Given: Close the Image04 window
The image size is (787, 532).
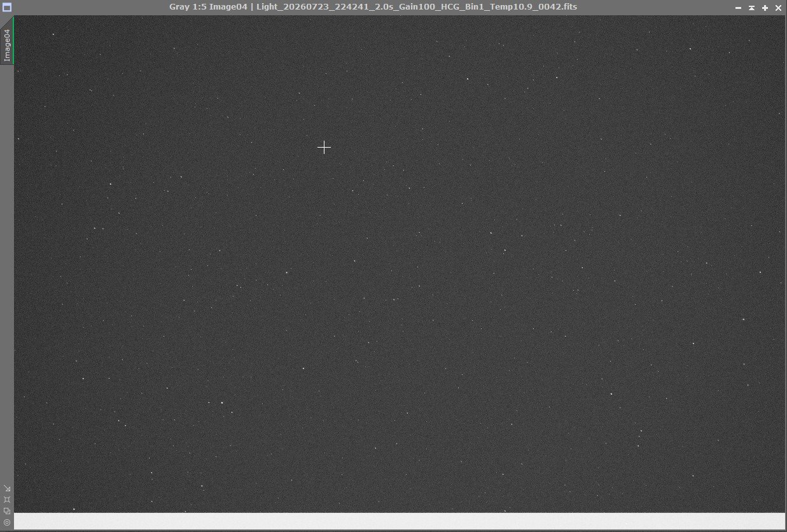Looking at the screenshot, I should 778,8.
